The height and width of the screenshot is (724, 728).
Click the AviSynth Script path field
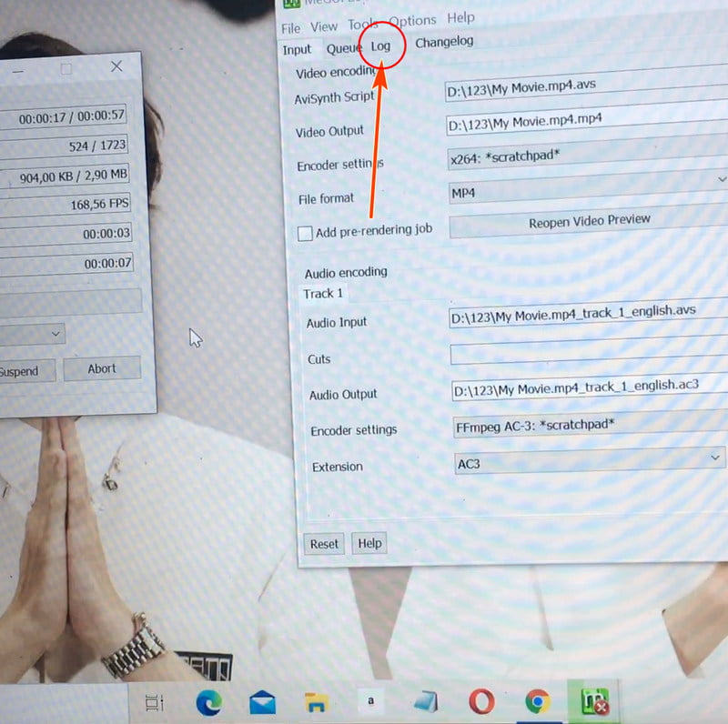pos(586,83)
